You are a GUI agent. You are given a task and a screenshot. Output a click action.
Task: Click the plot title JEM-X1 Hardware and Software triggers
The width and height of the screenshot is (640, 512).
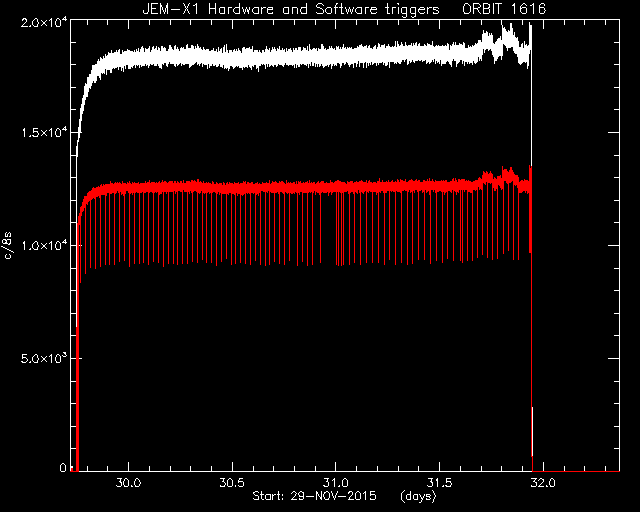pos(291,9)
